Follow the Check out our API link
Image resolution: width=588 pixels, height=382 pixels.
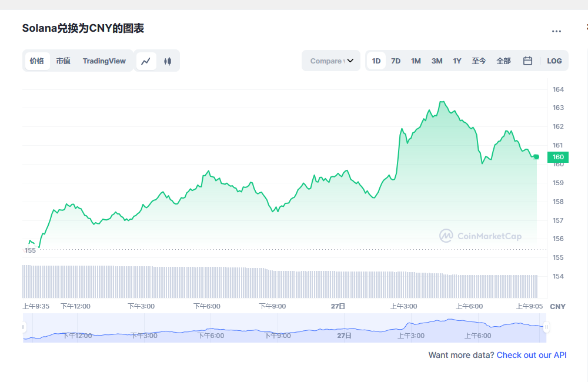coord(532,355)
